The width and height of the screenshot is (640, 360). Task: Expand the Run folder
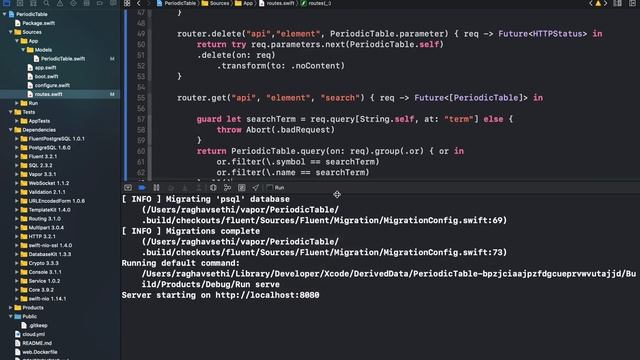[x=17, y=103]
